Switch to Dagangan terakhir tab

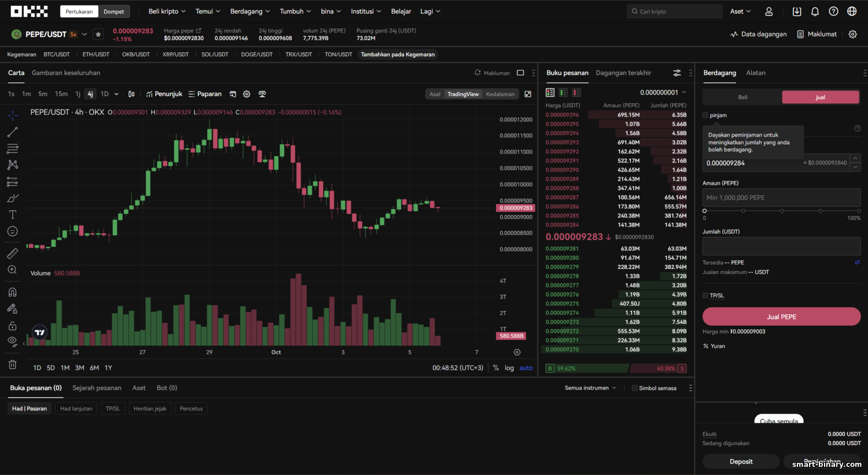click(x=623, y=73)
